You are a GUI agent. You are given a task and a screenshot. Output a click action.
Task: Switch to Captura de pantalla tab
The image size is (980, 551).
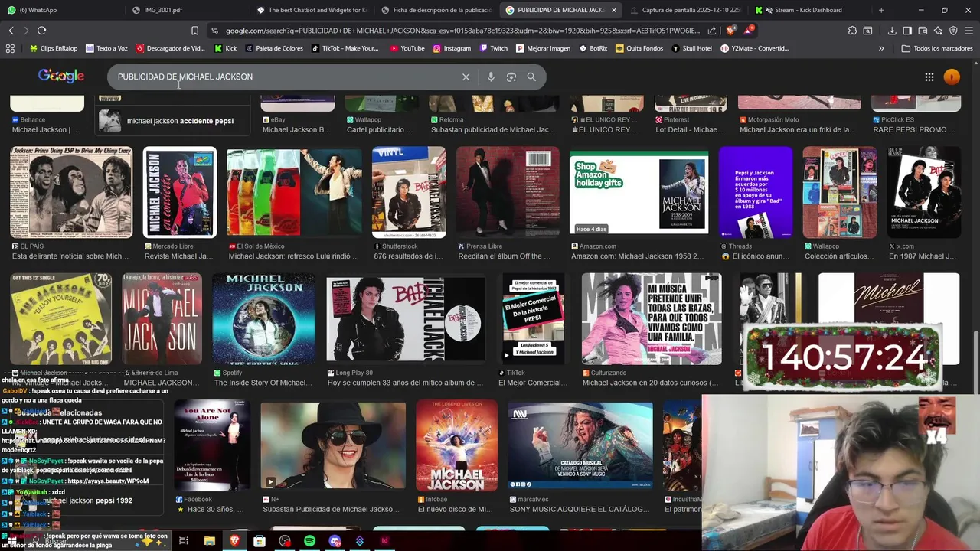pyautogui.click(x=684, y=10)
